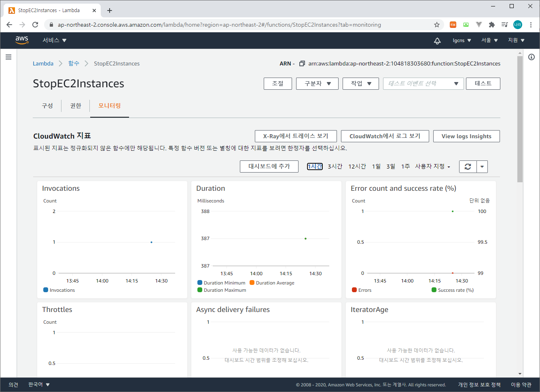Click X-Ray에서 트레이스 보기 button

[x=296, y=136]
